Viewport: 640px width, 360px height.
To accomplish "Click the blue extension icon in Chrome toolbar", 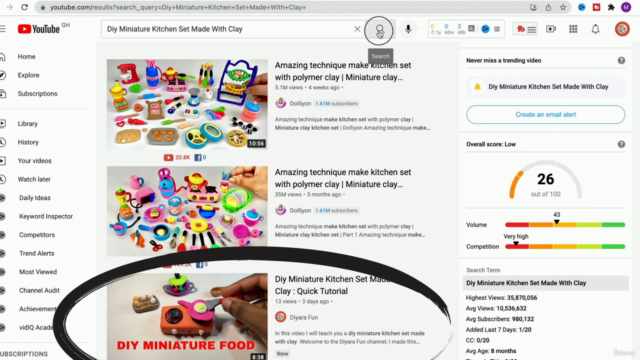I will tap(582, 7).
